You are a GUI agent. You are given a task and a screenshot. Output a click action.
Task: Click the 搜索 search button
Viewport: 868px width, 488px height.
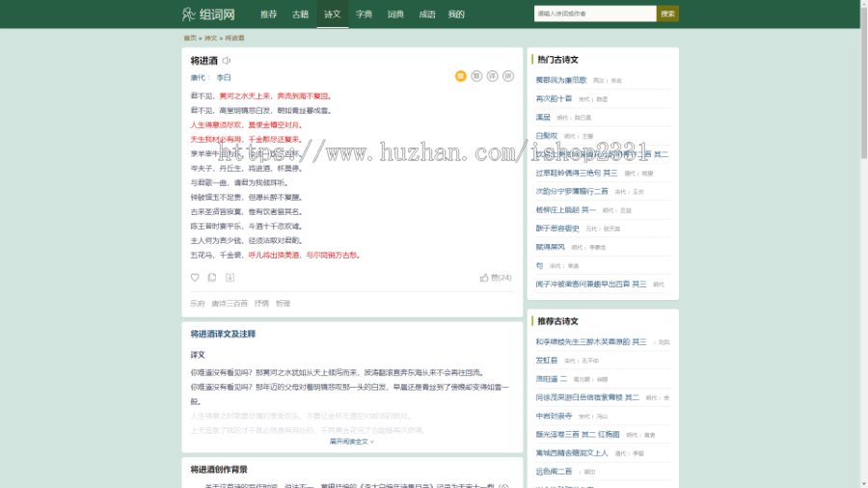coord(667,14)
